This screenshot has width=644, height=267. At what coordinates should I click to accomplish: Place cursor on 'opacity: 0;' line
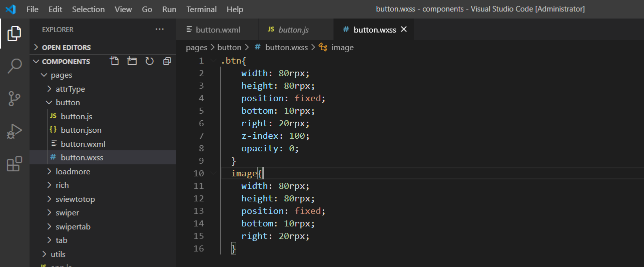(270, 148)
